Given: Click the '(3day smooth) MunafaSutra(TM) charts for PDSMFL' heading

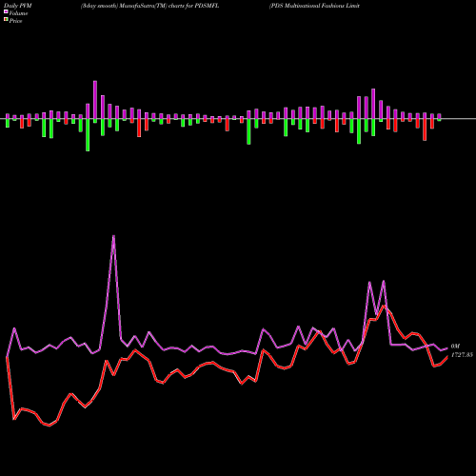Looking at the screenshot, I should click(149, 6).
